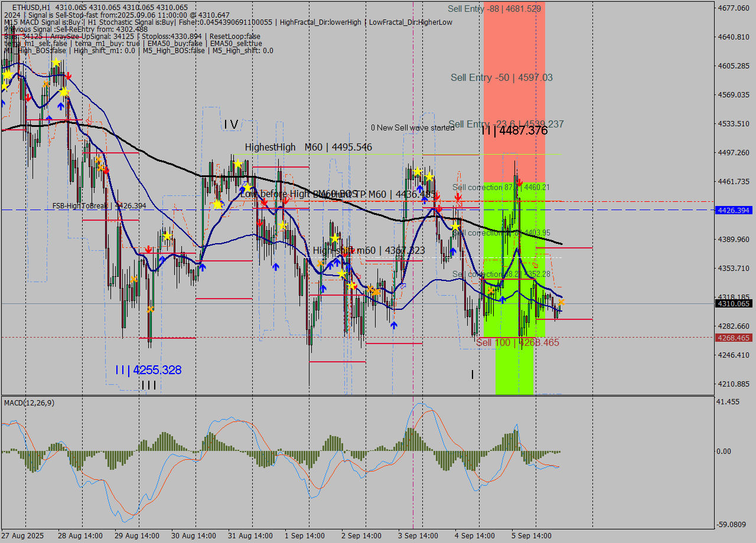The width and height of the screenshot is (756, 543).
Task: Click the orange cross marker at latest candle
Action: tap(561, 302)
